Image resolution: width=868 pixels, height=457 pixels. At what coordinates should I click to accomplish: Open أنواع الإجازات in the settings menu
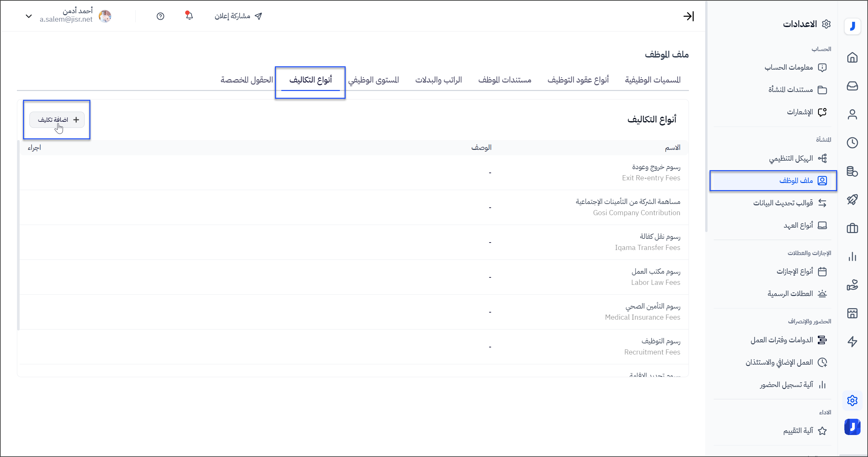(795, 271)
